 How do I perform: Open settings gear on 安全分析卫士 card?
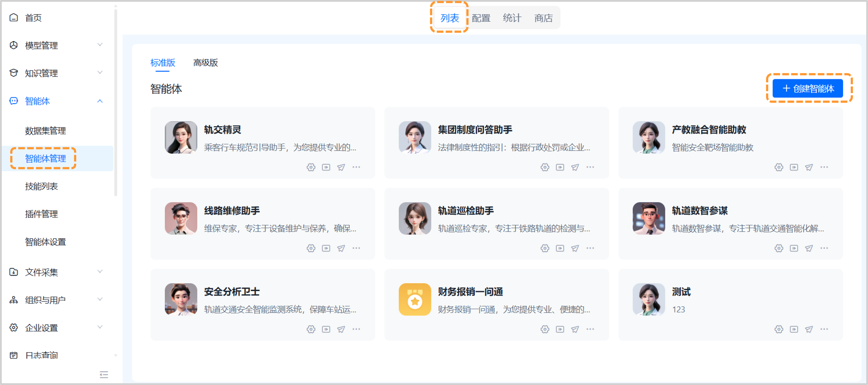click(311, 329)
